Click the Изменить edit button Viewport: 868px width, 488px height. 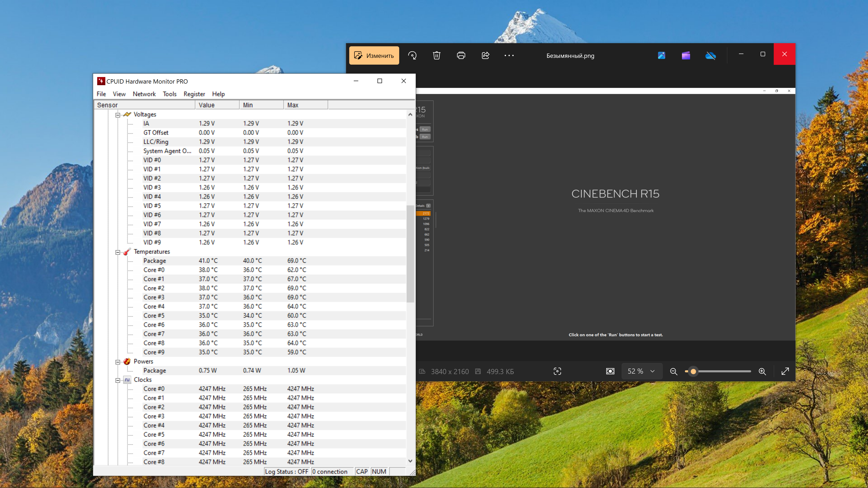click(374, 56)
